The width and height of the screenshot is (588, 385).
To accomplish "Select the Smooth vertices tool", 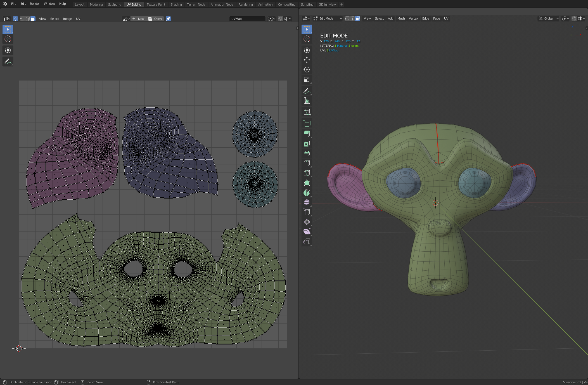I will [307, 202].
